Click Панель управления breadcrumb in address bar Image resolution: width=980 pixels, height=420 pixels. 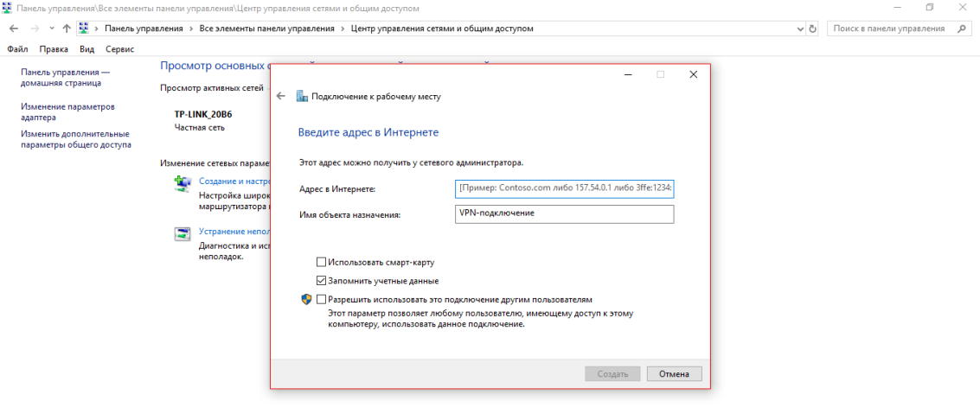tap(144, 29)
